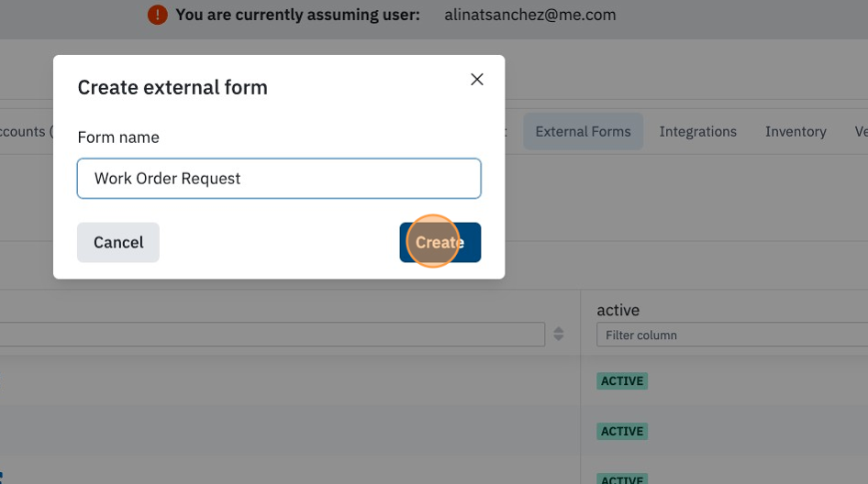Image resolution: width=868 pixels, height=484 pixels.
Task: Click the filter field left of sort arrows
Action: 272,335
